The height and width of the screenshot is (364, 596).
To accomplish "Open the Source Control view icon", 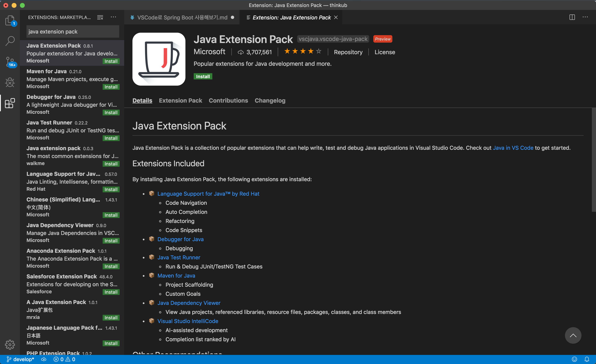I will point(10,62).
